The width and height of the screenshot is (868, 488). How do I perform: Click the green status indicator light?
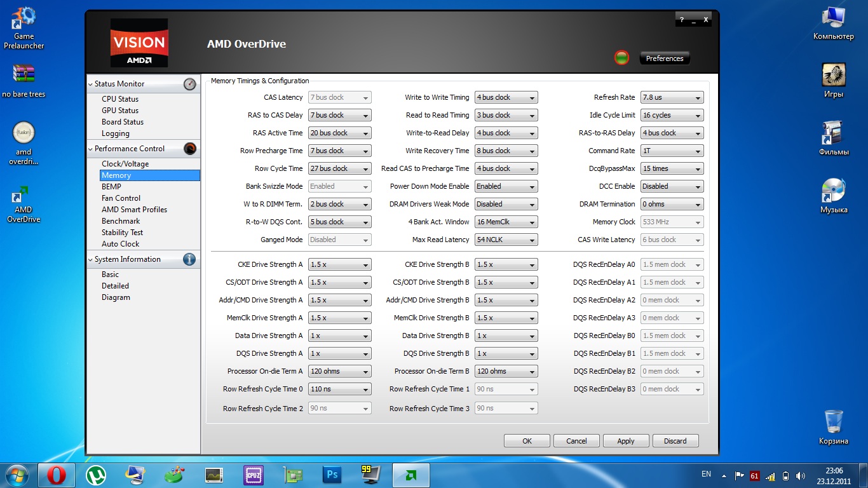coord(621,58)
